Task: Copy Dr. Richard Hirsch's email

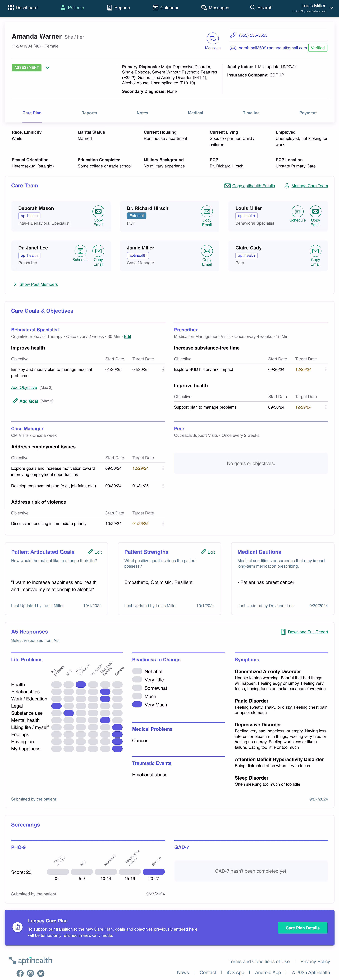Action: pyautogui.click(x=207, y=211)
